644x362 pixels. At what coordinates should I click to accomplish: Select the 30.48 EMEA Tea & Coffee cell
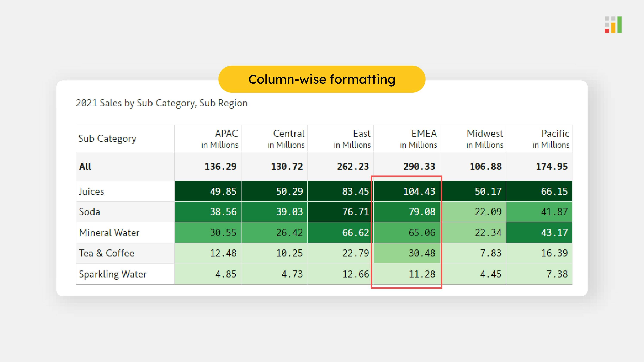(407, 253)
